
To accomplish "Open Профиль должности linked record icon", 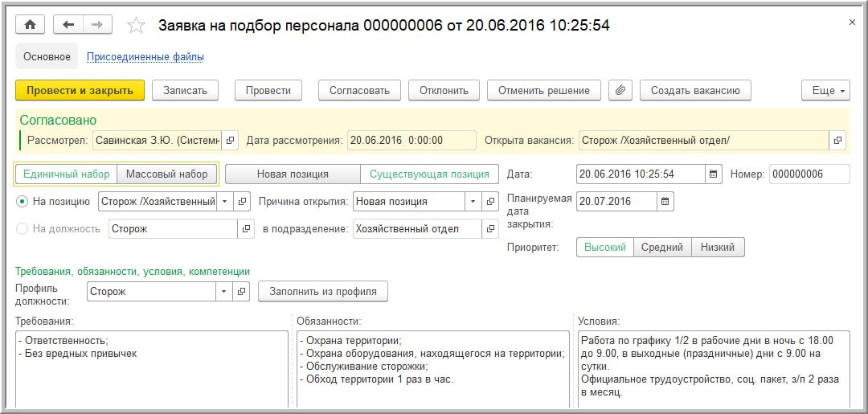I will (x=241, y=291).
